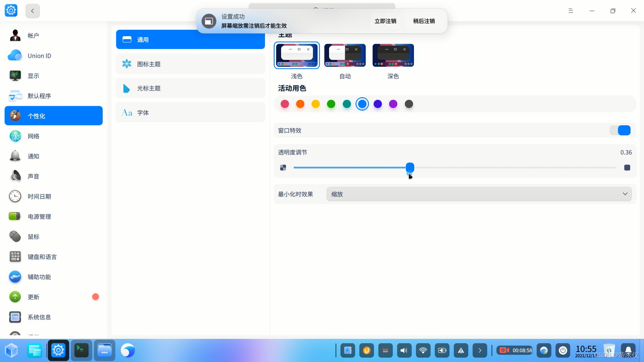Click the Network (网络) globe icon
The height and width of the screenshot is (362, 644).
click(x=15, y=136)
